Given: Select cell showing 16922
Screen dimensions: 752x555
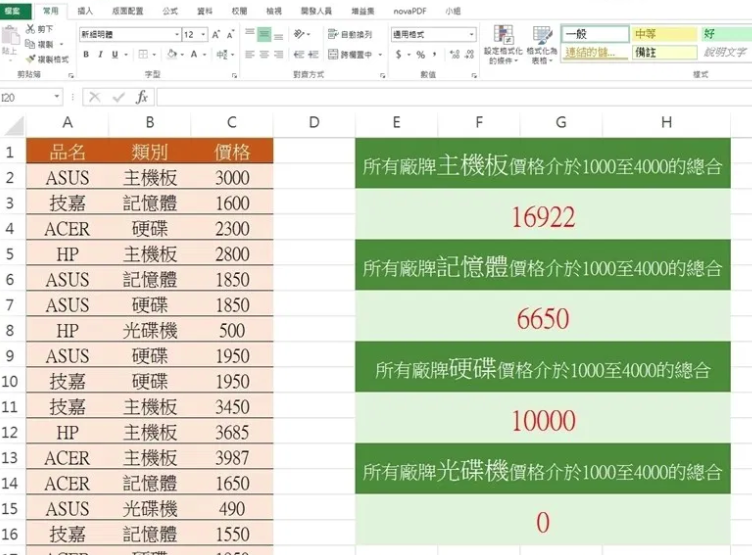Looking at the screenshot, I should point(543,217).
